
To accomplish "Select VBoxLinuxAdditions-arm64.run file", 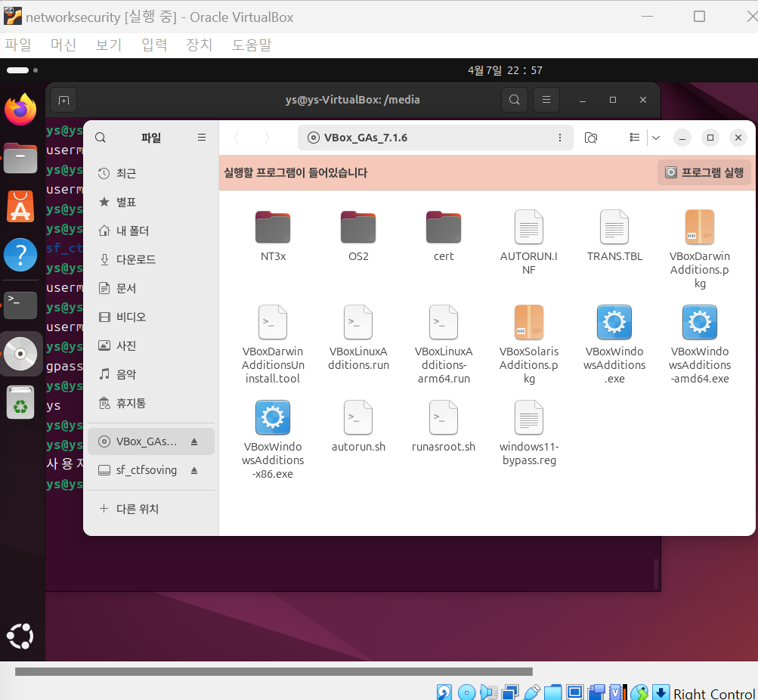I will pyautogui.click(x=444, y=344).
